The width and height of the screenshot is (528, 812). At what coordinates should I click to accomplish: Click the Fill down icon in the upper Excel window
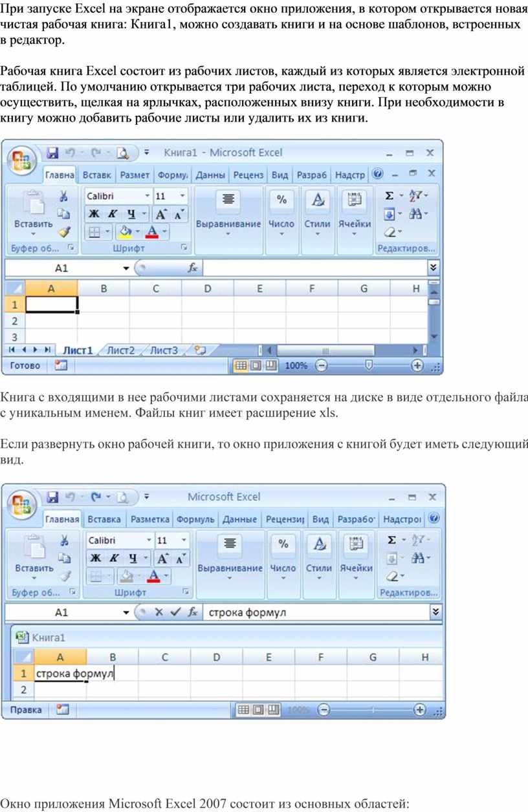click(390, 213)
